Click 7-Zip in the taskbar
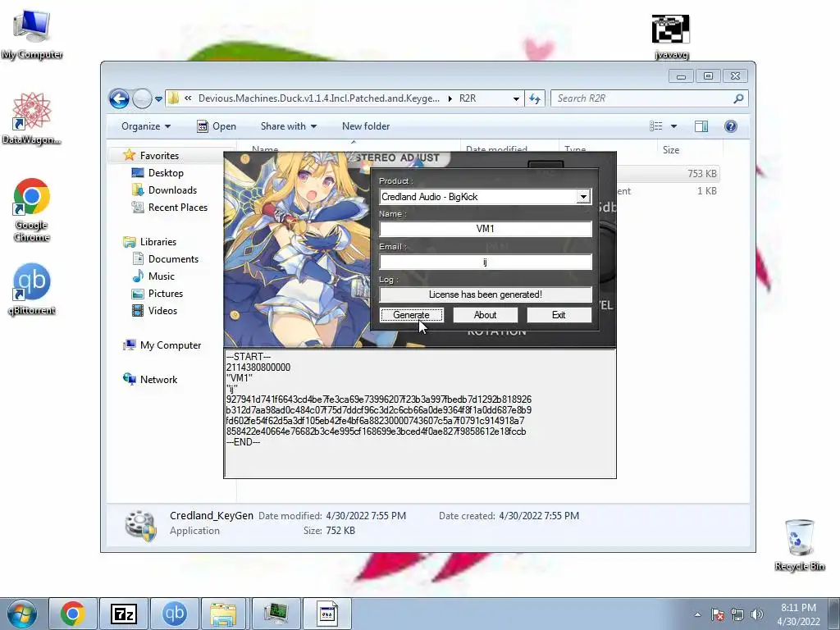Screen dimensions: 840x630 (x=124, y=614)
